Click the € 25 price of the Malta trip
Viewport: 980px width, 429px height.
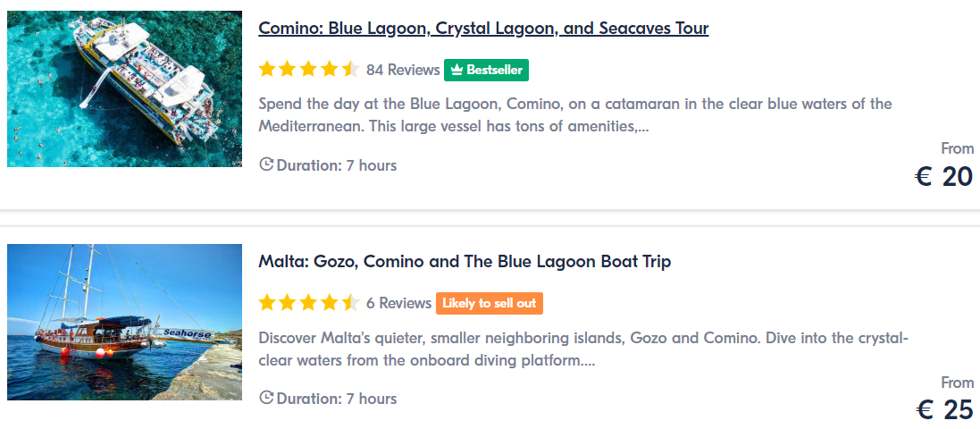[x=943, y=410]
